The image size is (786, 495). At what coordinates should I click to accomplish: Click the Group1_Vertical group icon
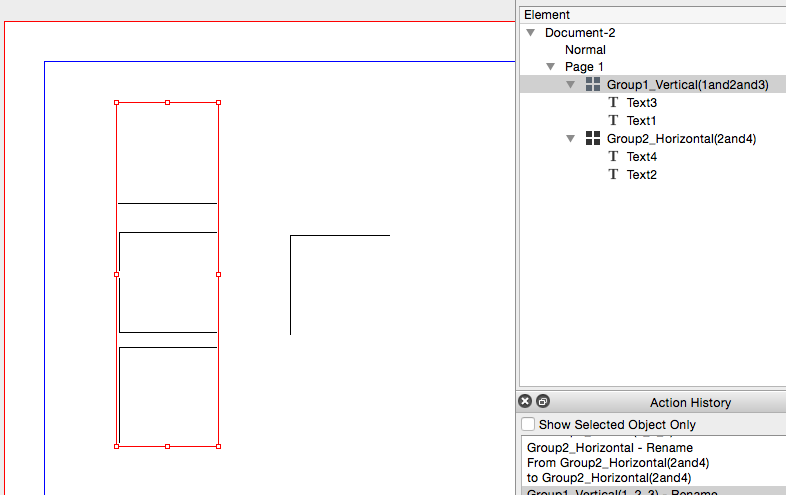click(593, 85)
